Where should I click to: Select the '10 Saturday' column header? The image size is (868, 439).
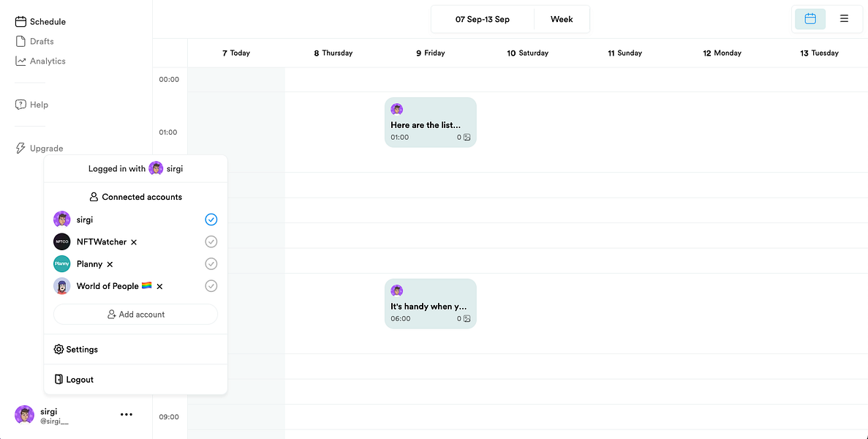click(527, 53)
